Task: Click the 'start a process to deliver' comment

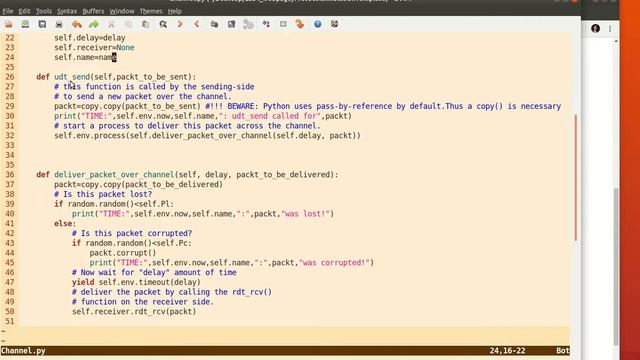Action: coord(187,126)
